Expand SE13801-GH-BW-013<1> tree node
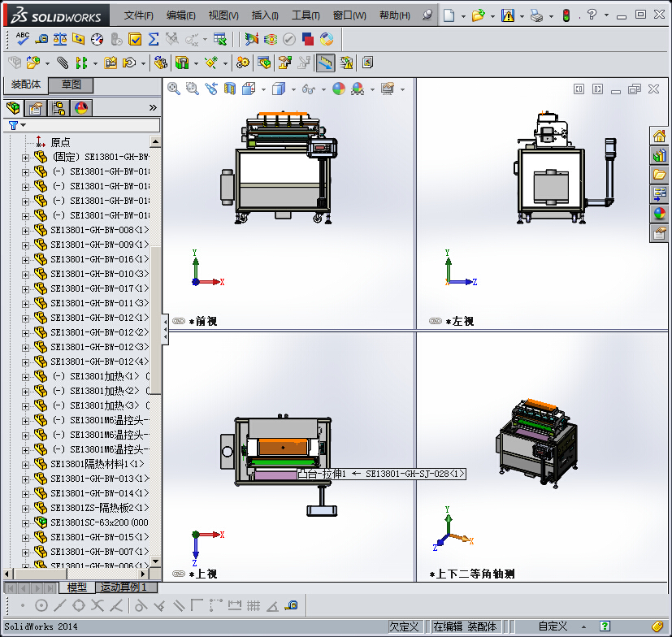Screen dimensions: 672x637 (25, 479)
